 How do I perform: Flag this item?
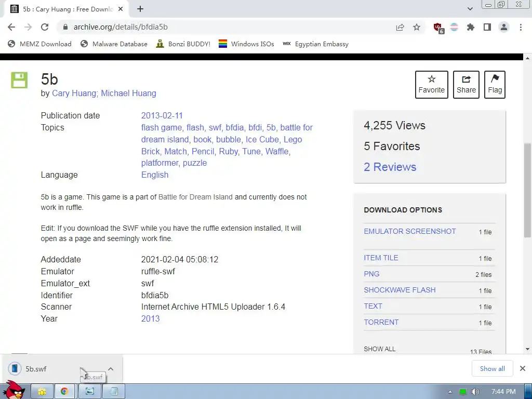(x=495, y=85)
